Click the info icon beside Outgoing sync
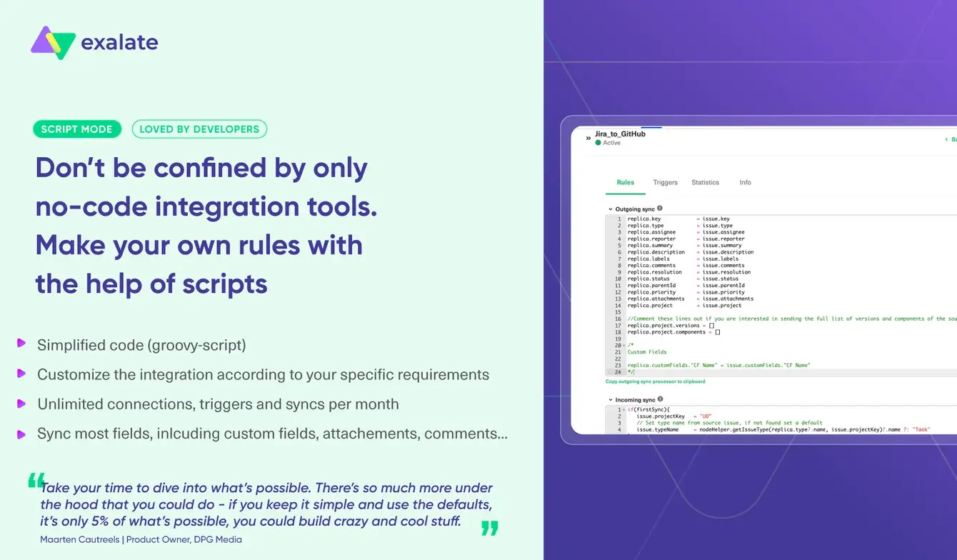The height and width of the screenshot is (560, 957). [x=659, y=209]
